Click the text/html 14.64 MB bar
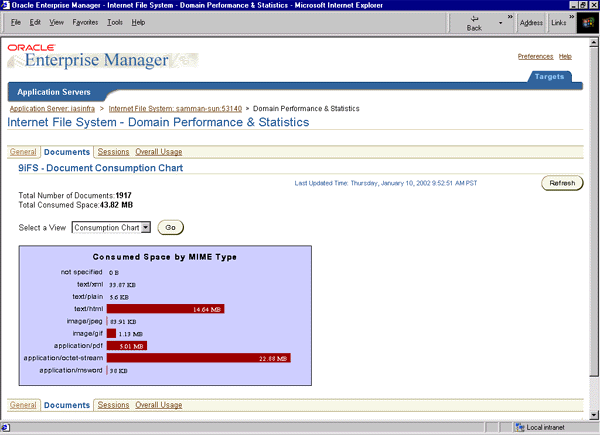The height and width of the screenshot is (435, 600). point(165,309)
